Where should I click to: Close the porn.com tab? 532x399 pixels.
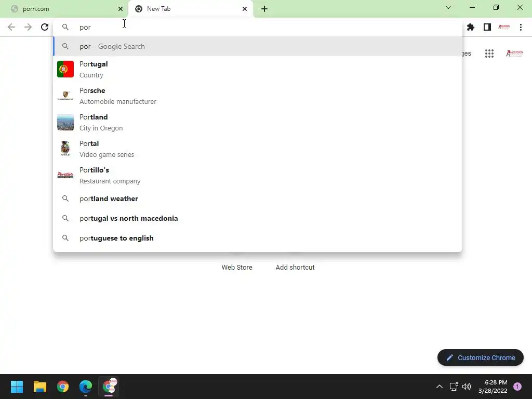121,9
